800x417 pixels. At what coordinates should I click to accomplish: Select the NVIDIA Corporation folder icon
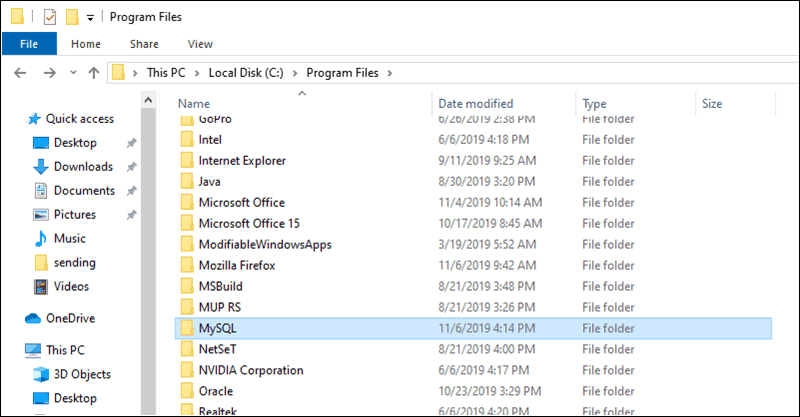[x=187, y=370]
